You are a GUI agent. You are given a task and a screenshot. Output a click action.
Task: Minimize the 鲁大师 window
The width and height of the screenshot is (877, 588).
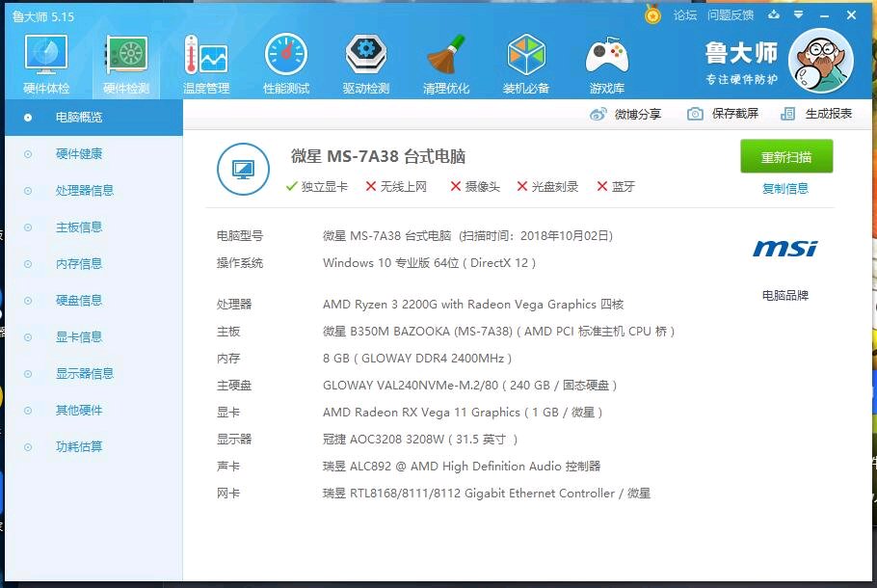[x=824, y=15]
